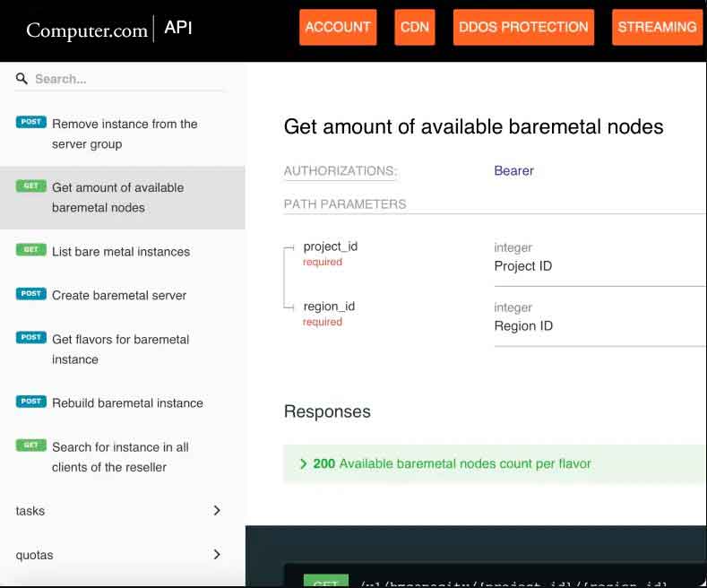
Task: Click the Bearer authorization link
Action: (513, 170)
